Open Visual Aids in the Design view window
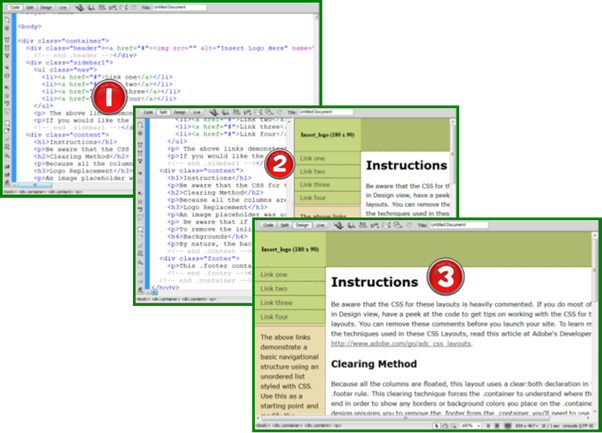Image resolution: width=602 pixels, height=433 pixels. tap(398, 225)
